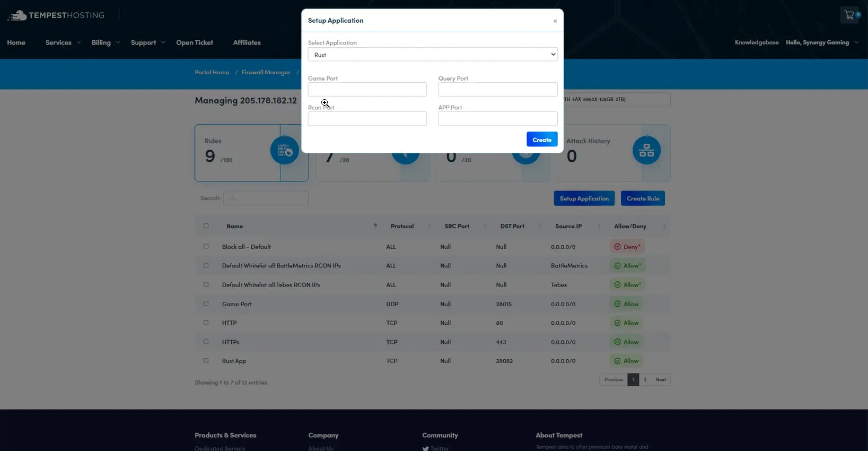Open the Select Application dropdown showing Rust
The image size is (868, 451).
[433, 55]
